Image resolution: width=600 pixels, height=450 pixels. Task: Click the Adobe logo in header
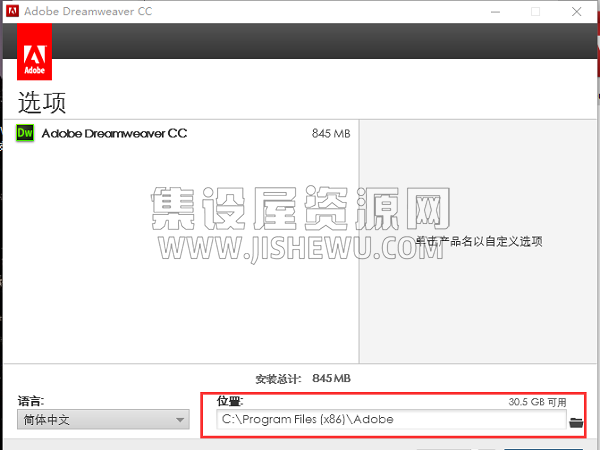click(x=34, y=52)
